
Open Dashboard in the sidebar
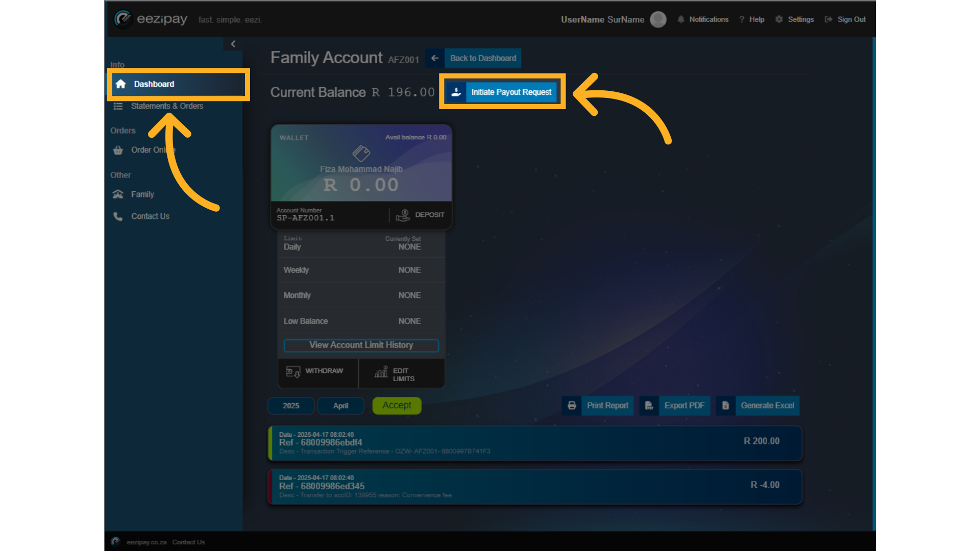pyautogui.click(x=178, y=84)
